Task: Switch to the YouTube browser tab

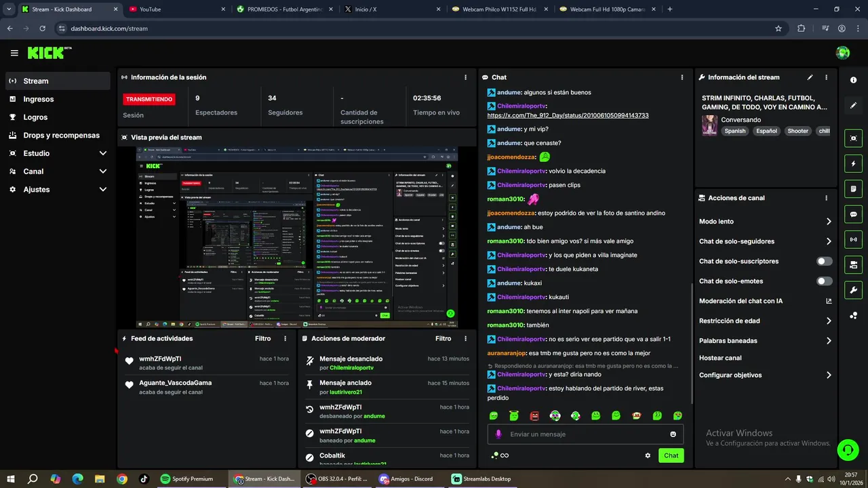Action: point(176,9)
